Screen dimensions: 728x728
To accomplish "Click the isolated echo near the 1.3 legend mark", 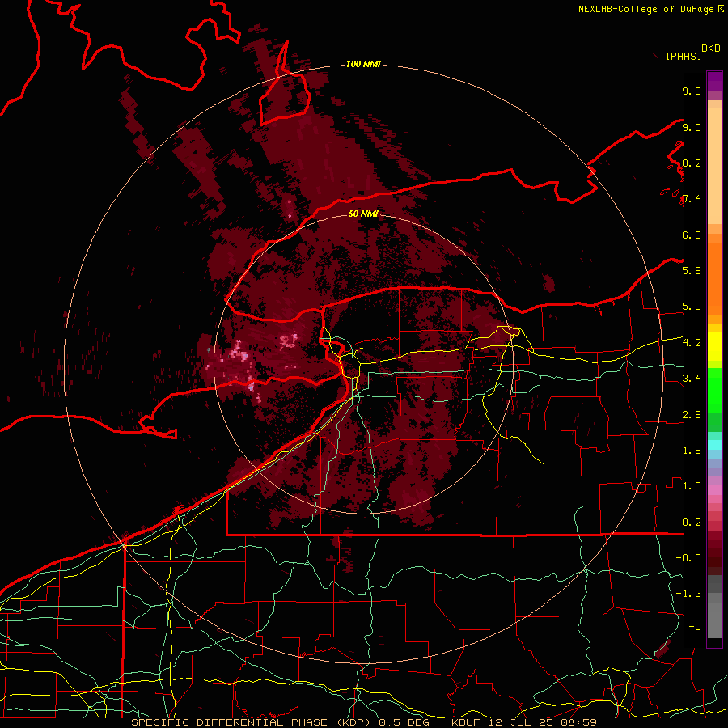I will point(663,649).
